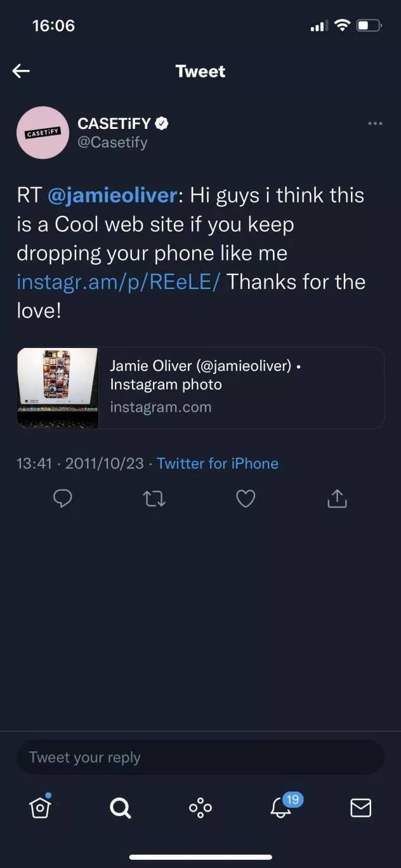Tap the back arrow
Viewport: 401px width, 868px height.
click(22, 71)
